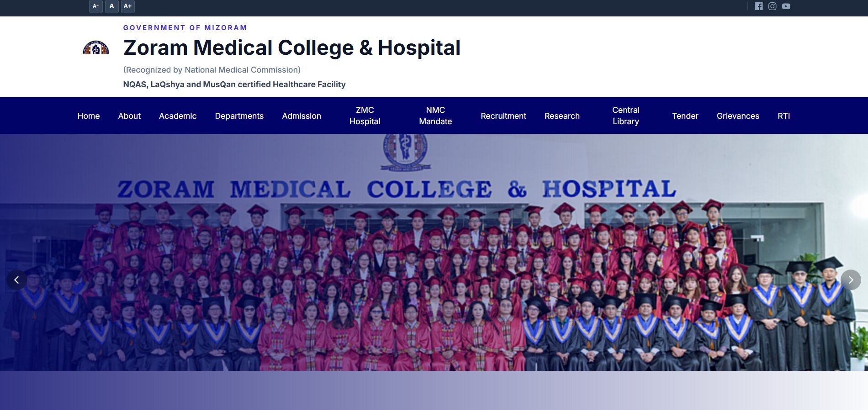
Task: Open the About menu item
Action: [129, 116]
